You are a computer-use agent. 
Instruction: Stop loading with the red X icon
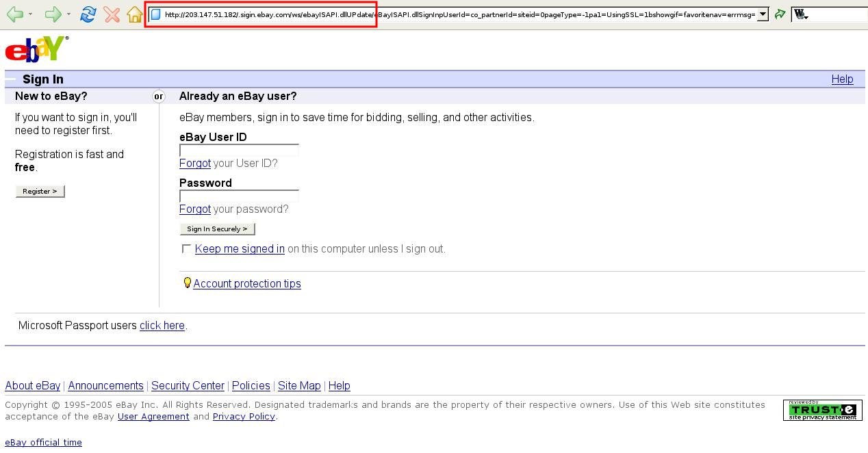[112, 14]
